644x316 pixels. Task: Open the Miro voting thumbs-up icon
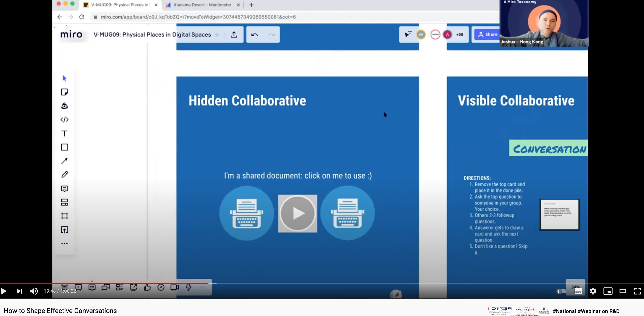pos(147,287)
